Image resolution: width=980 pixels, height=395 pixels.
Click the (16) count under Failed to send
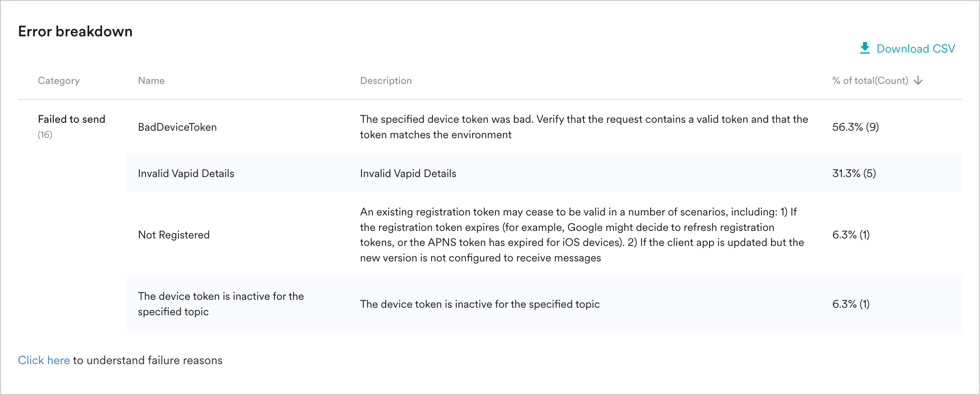pyautogui.click(x=45, y=134)
